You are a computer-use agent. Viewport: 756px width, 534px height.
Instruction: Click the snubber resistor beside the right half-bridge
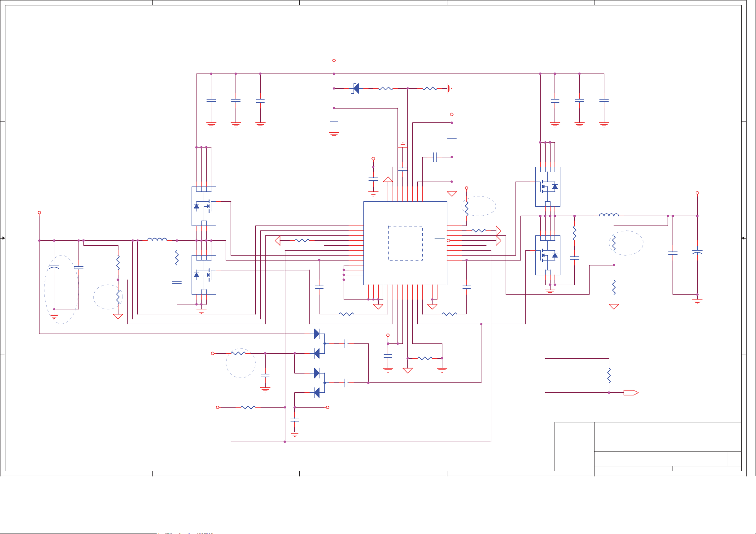point(574,233)
